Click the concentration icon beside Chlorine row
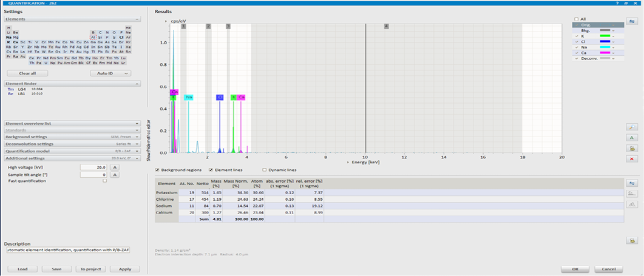This screenshot has width=644, height=276. (631, 193)
